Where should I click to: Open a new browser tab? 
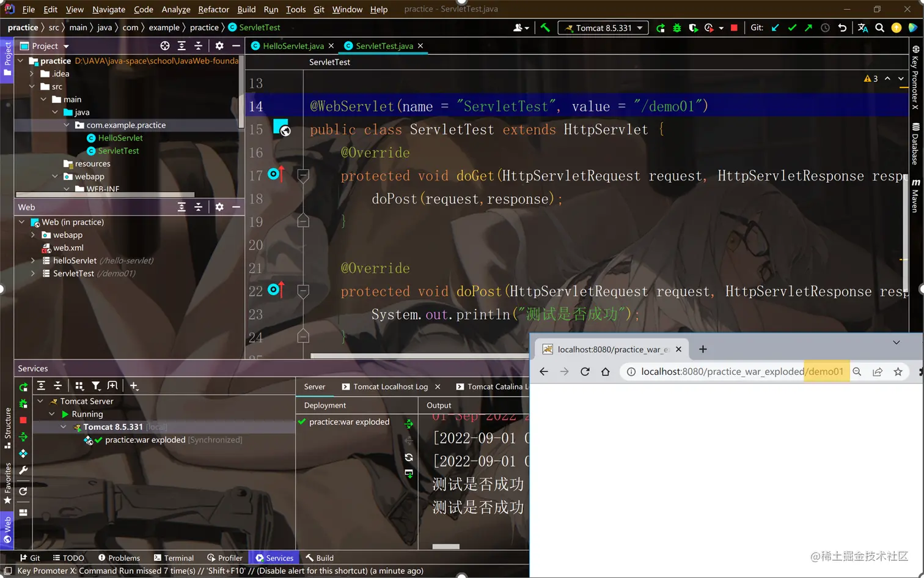[x=703, y=349]
